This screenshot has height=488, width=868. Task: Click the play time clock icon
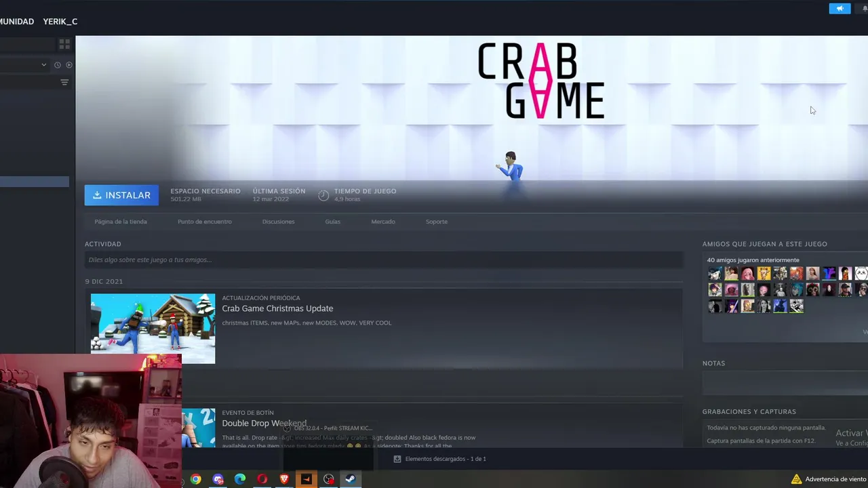[x=323, y=195]
